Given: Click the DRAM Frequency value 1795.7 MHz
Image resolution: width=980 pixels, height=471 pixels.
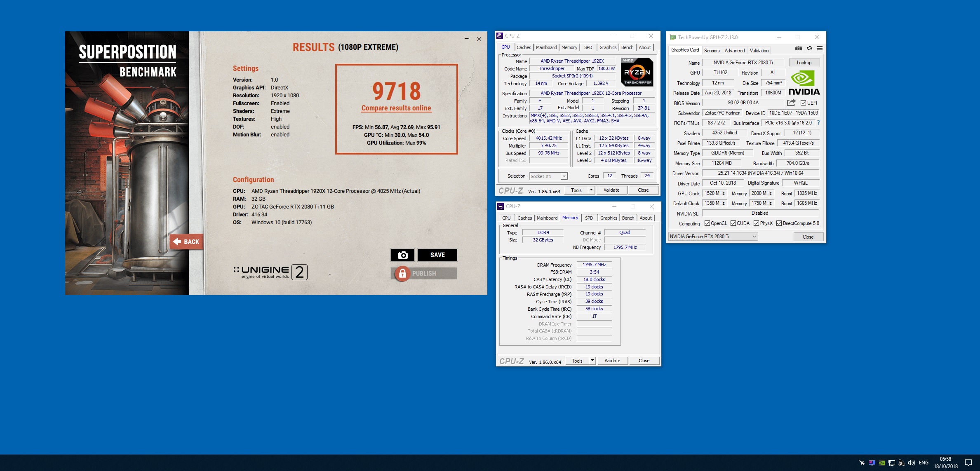Looking at the screenshot, I should tap(594, 265).
